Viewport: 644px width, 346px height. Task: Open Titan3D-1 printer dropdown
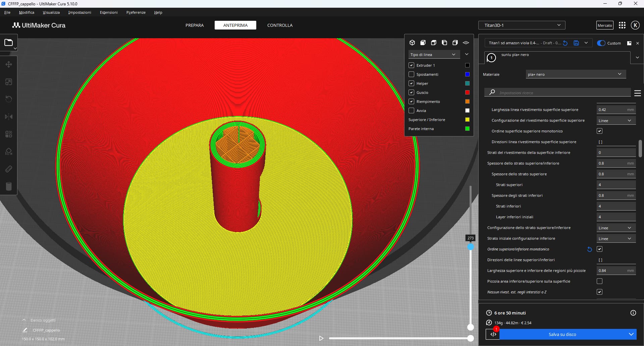pos(522,25)
